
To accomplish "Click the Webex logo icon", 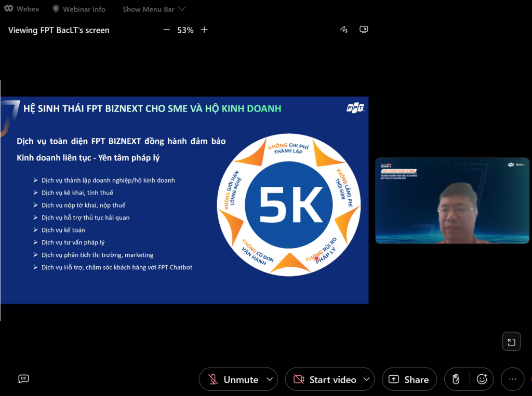I will tap(9, 9).
